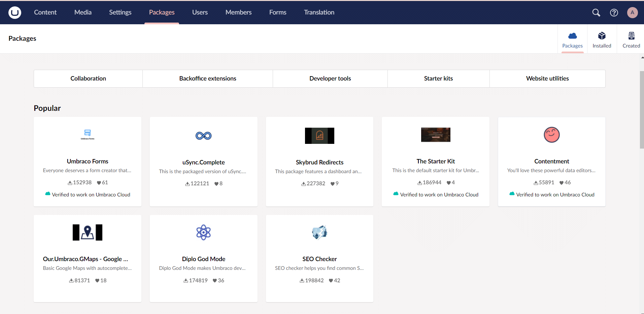Filter by Developer tools category
The image size is (644, 314).
tap(330, 78)
